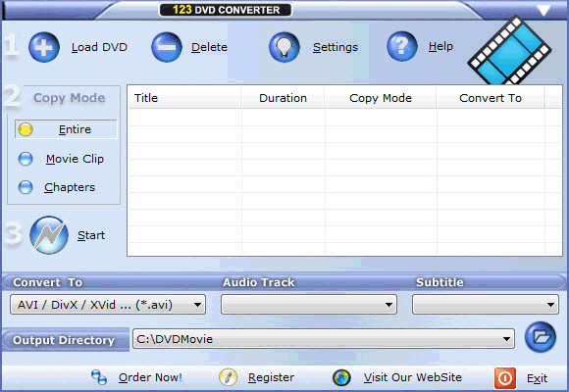
Task: Select the Chapters radio button
Action: [x=26, y=187]
